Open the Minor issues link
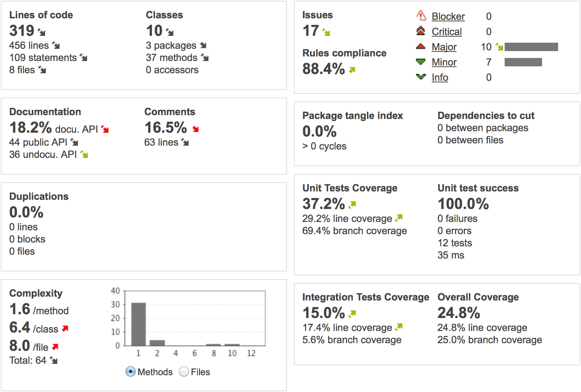Image resolution: width=581 pixels, height=392 pixels. pyautogui.click(x=444, y=62)
